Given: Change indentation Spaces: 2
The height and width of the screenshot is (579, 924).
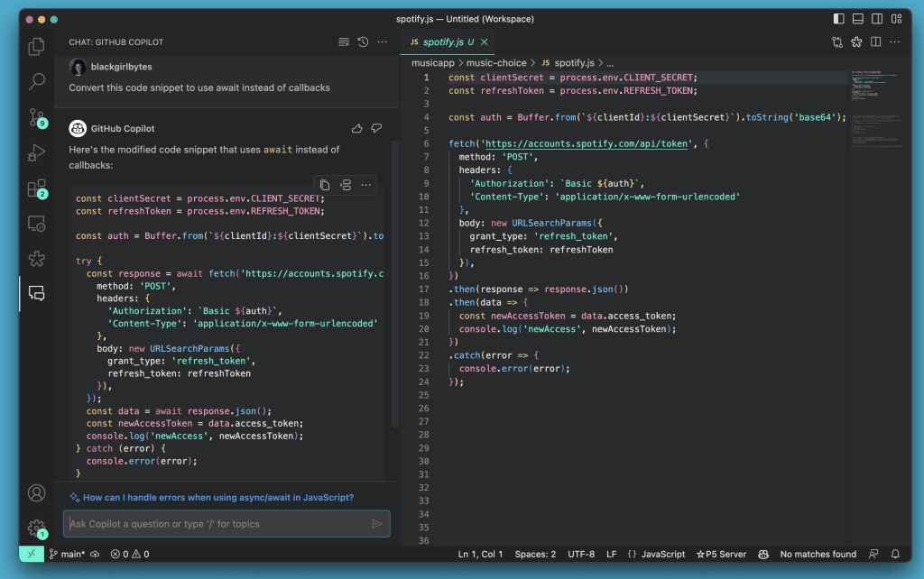Looking at the screenshot, I should 535,555.
